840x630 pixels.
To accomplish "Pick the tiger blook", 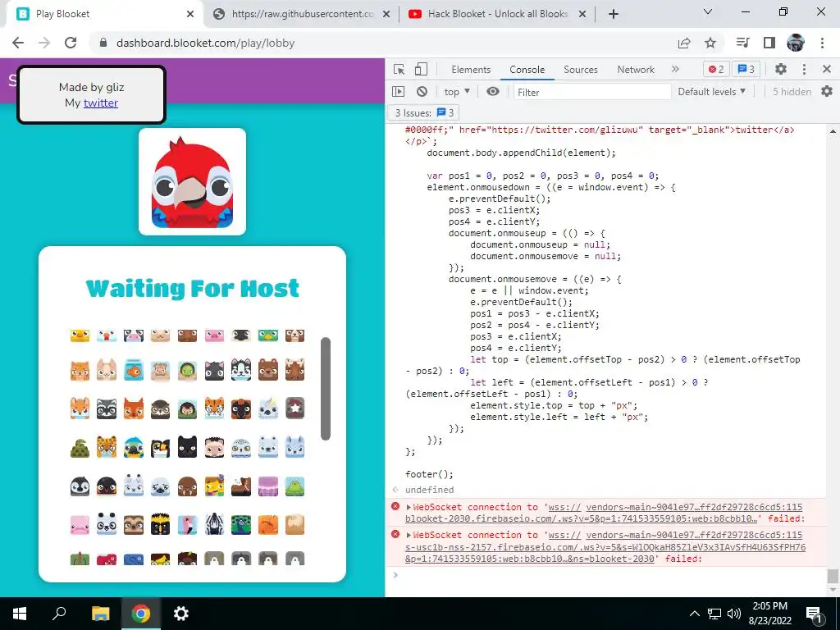I will coord(214,409).
